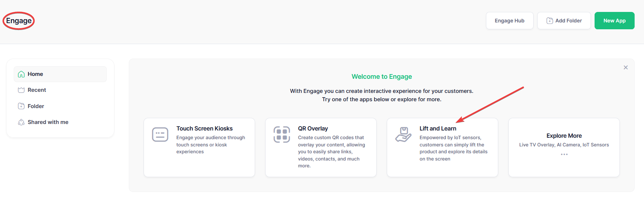
Task: Click the QR Overlay icon
Action: pyautogui.click(x=281, y=135)
